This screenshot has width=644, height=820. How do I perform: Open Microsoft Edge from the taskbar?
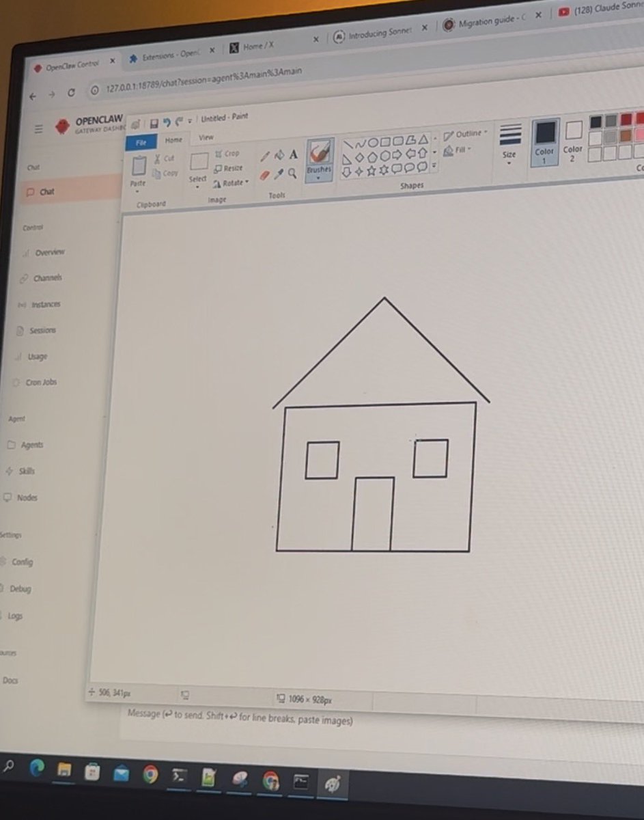click(x=36, y=769)
